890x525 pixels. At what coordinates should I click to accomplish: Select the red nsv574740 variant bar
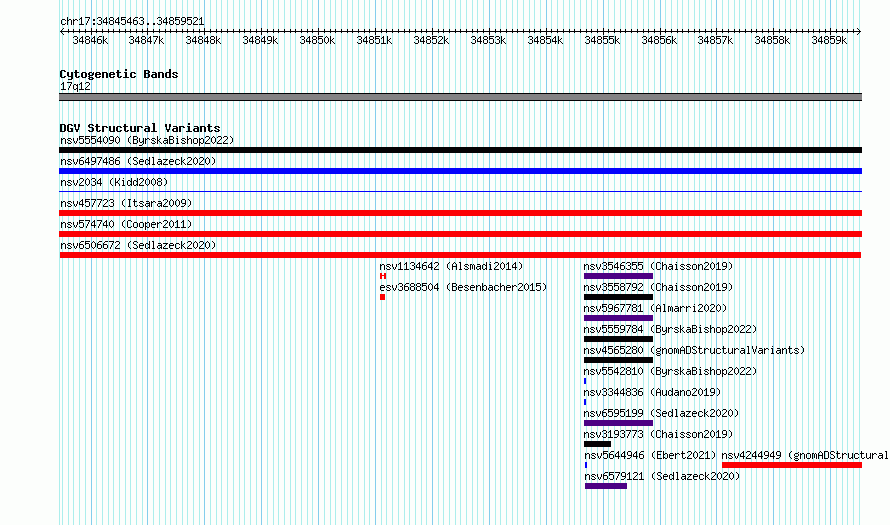pos(460,234)
